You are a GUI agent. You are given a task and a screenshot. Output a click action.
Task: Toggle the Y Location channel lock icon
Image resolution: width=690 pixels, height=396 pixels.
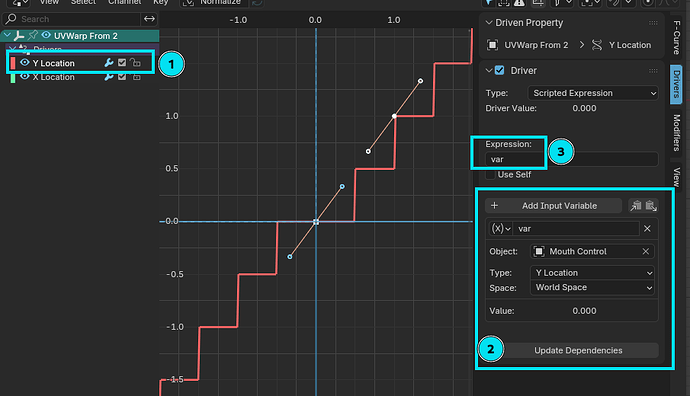(136, 63)
